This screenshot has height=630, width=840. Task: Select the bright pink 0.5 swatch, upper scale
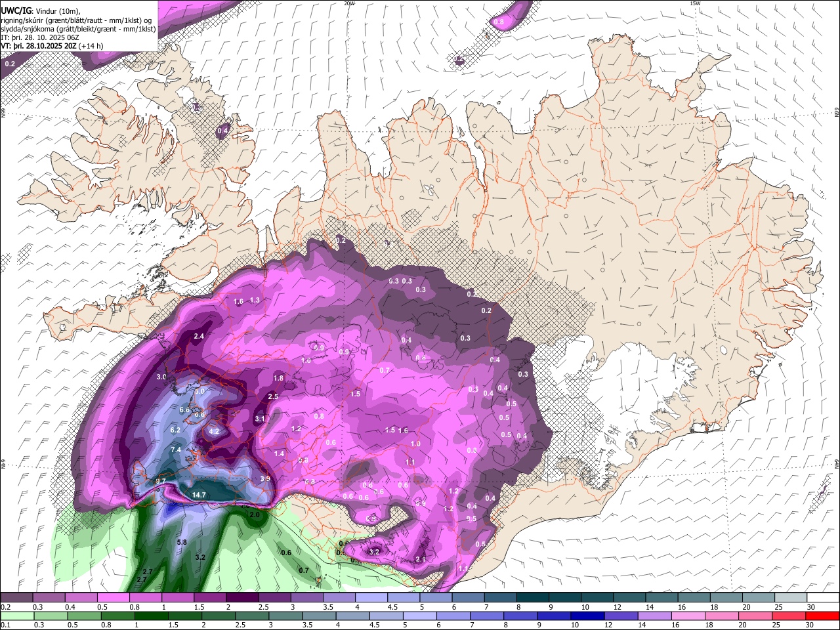pos(113,597)
